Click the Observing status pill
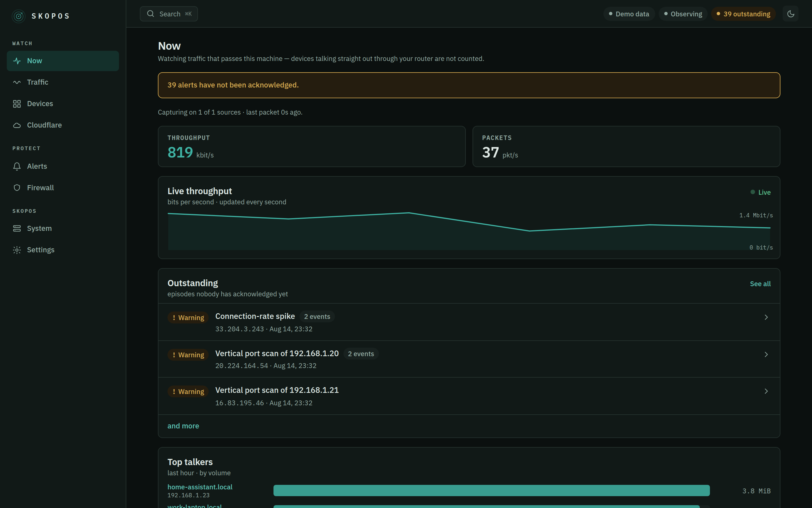 (x=683, y=14)
